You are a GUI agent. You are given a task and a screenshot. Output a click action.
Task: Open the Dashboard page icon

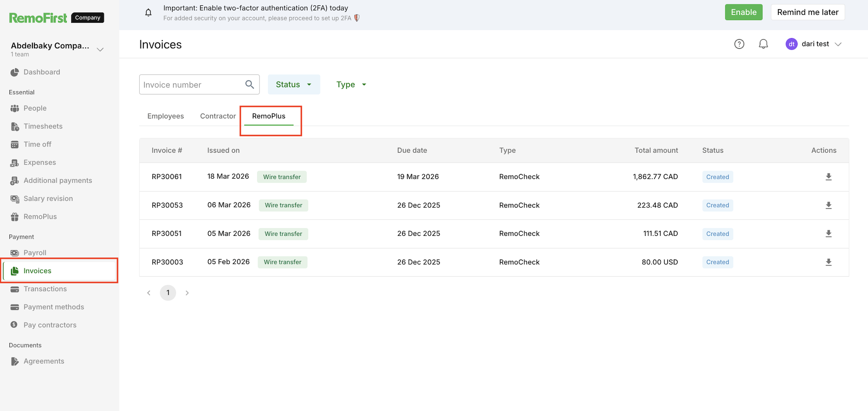(x=15, y=72)
